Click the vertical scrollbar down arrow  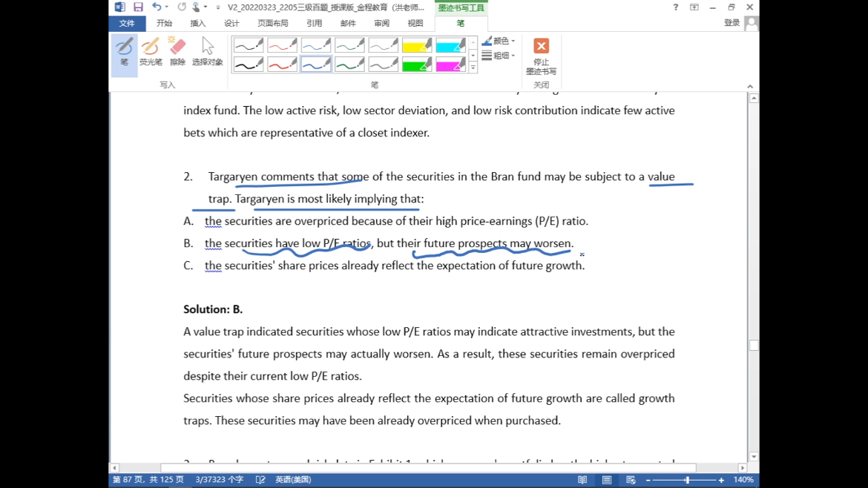(x=754, y=457)
